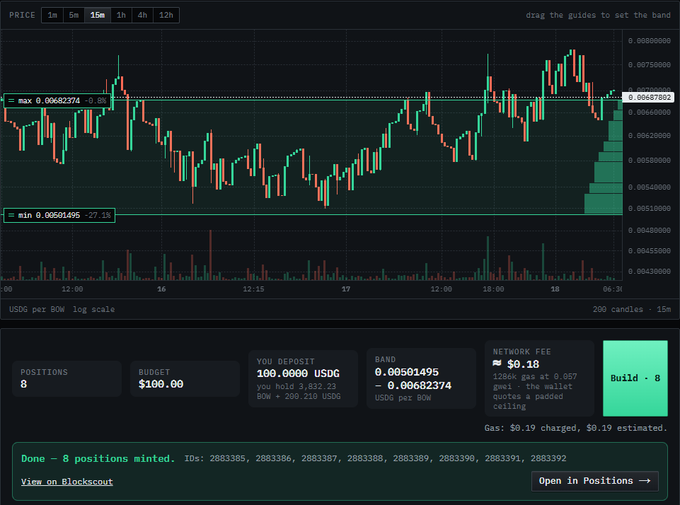Click the PRICE panel label
This screenshot has height=505, width=680.
[22, 15]
